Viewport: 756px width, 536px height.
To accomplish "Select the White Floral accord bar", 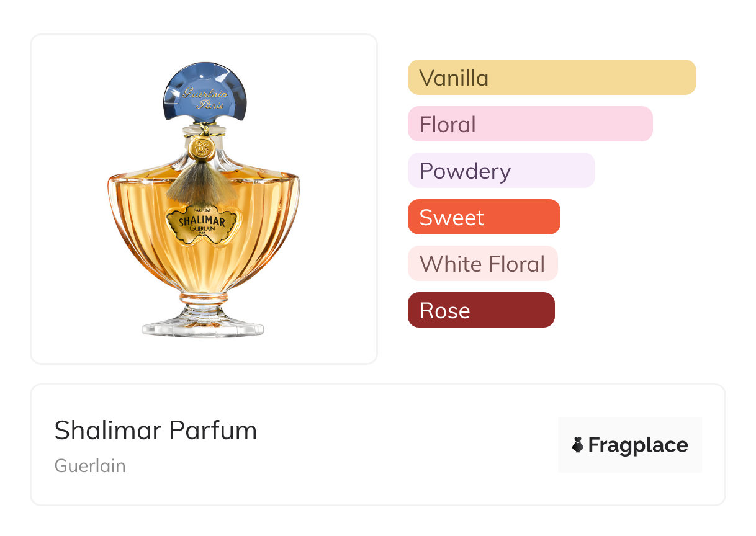I will click(482, 264).
